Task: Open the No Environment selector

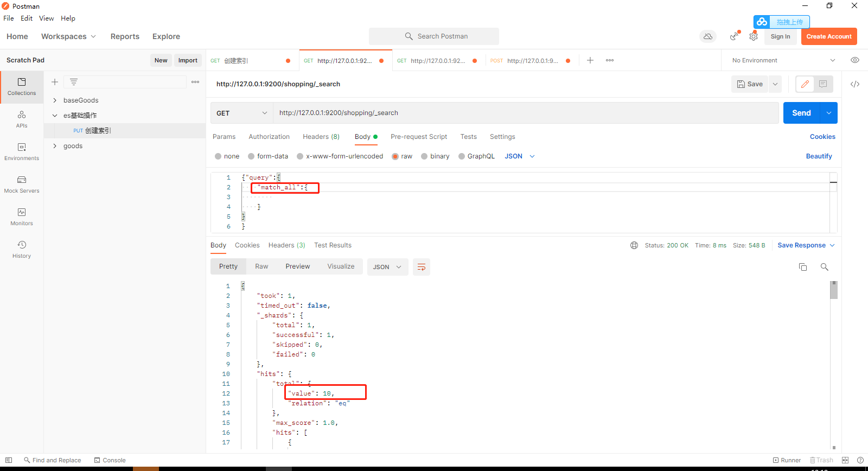Action: (x=783, y=60)
